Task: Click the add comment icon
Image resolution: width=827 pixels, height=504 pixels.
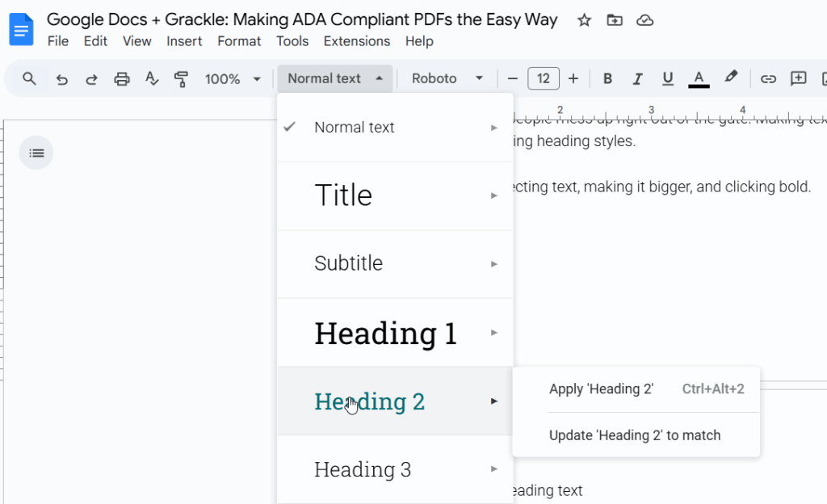Action: (798, 79)
